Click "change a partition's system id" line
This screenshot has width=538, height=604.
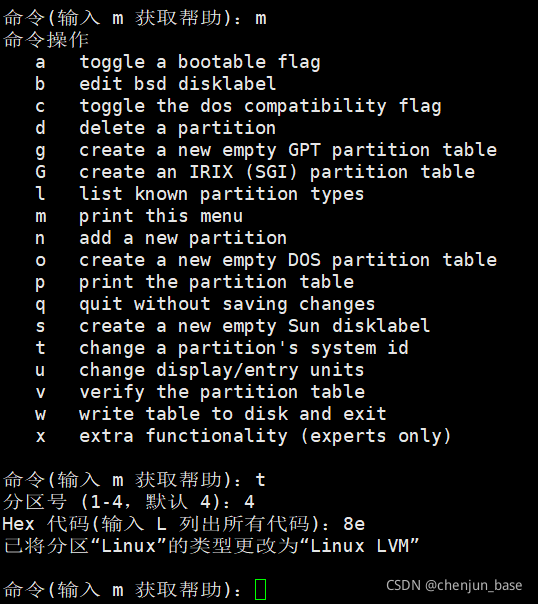244,348
